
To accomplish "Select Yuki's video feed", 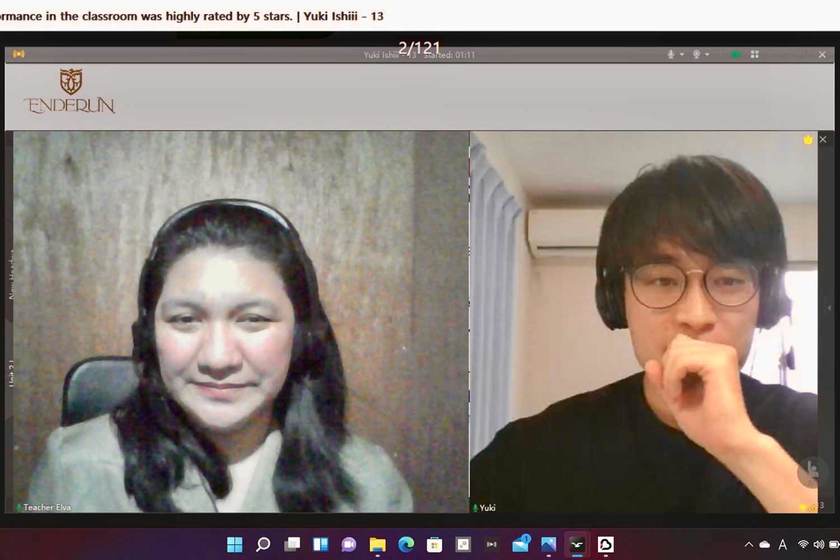I will click(x=645, y=320).
